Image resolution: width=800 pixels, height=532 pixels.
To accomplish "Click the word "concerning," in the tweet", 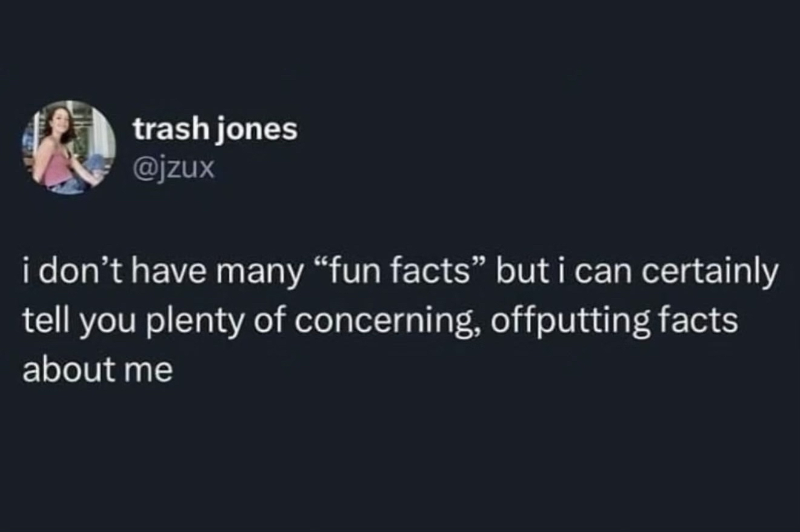I will pyautogui.click(x=397, y=321).
